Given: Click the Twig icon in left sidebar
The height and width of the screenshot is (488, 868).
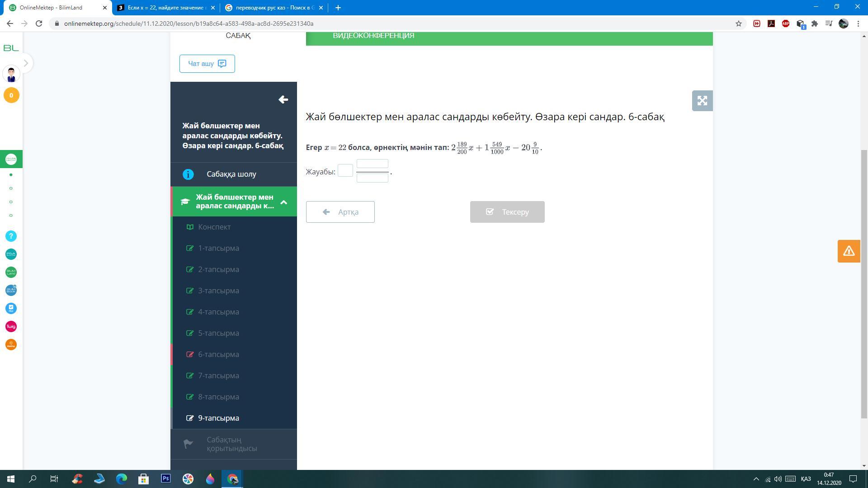Looking at the screenshot, I should click(x=11, y=327).
